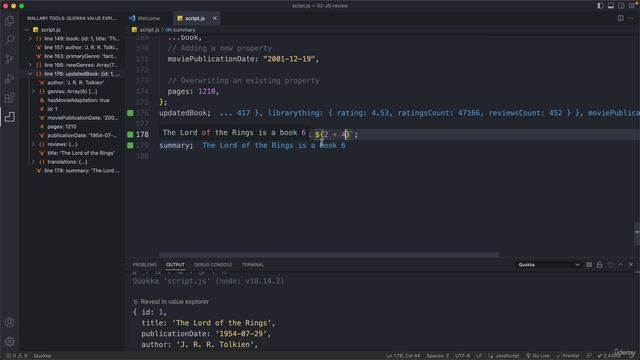The image size is (640, 360).
Task: Select line 163: primaryGenre tree row
Action: pyautogui.click(x=72, y=56)
